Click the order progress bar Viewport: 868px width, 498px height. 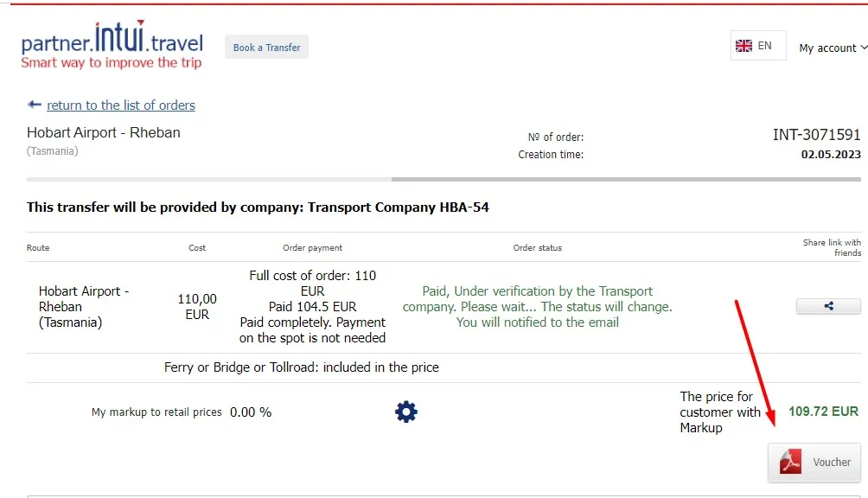click(444, 180)
